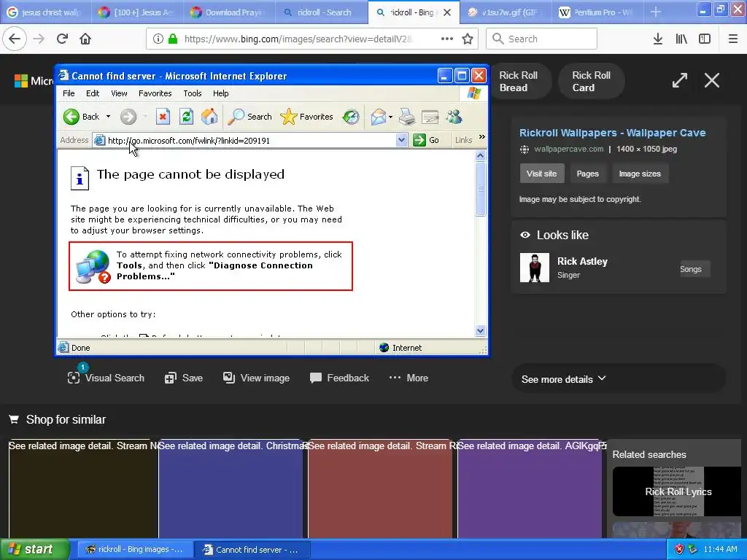Click Feedback option
Viewport: 747px width, 560px height.
click(x=339, y=378)
